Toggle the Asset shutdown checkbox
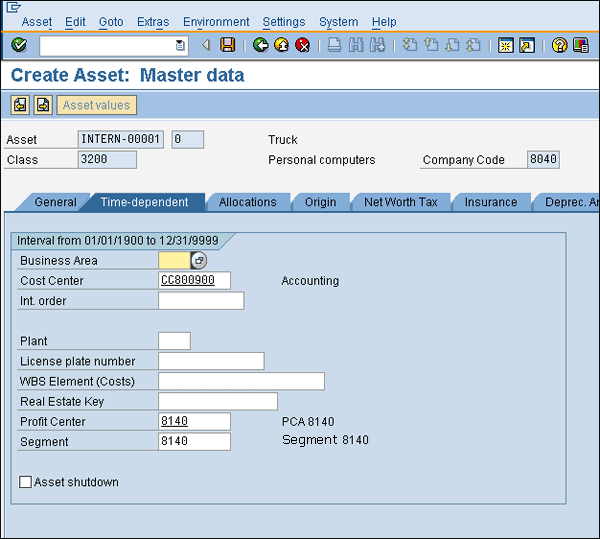The image size is (600, 539). click(x=26, y=482)
